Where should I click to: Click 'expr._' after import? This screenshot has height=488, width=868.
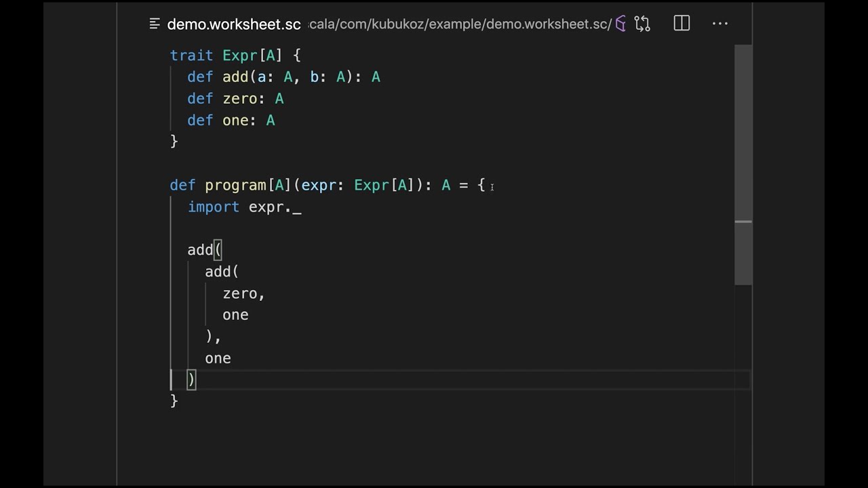point(275,207)
